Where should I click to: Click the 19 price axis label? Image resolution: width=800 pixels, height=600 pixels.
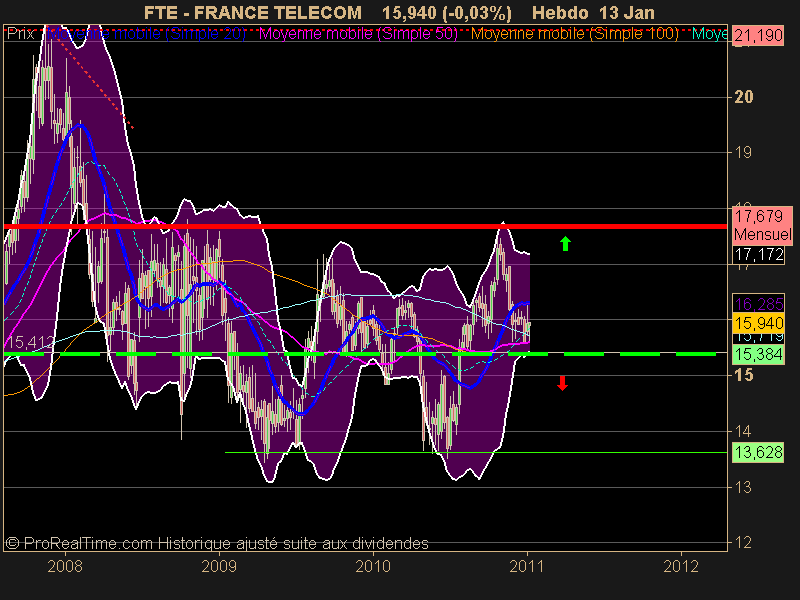(x=743, y=152)
